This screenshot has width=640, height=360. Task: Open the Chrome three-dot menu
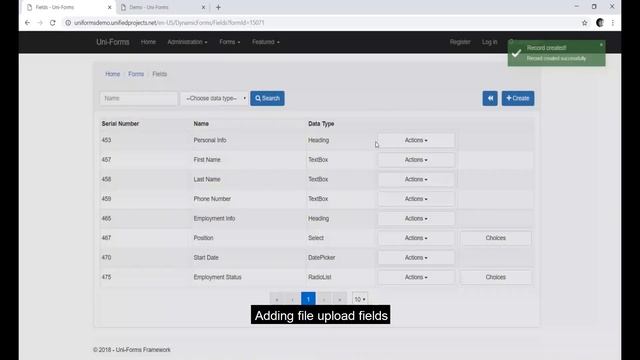[x=613, y=23]
